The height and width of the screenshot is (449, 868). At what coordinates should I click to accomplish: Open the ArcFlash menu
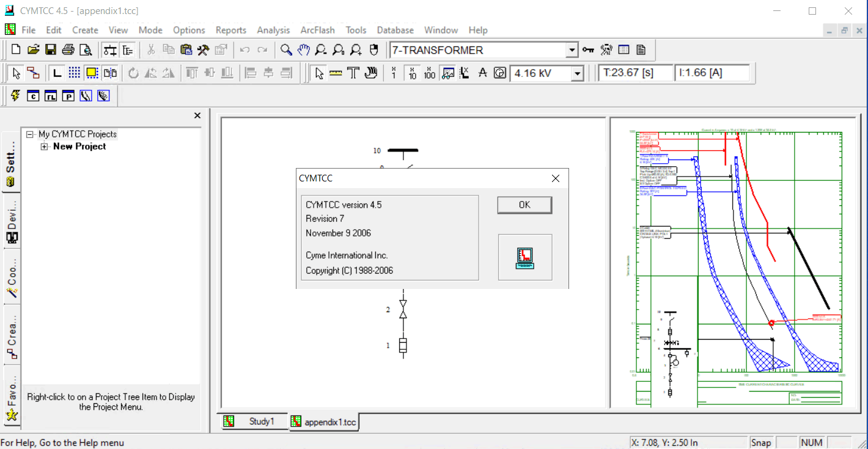(x=317, y=30)
